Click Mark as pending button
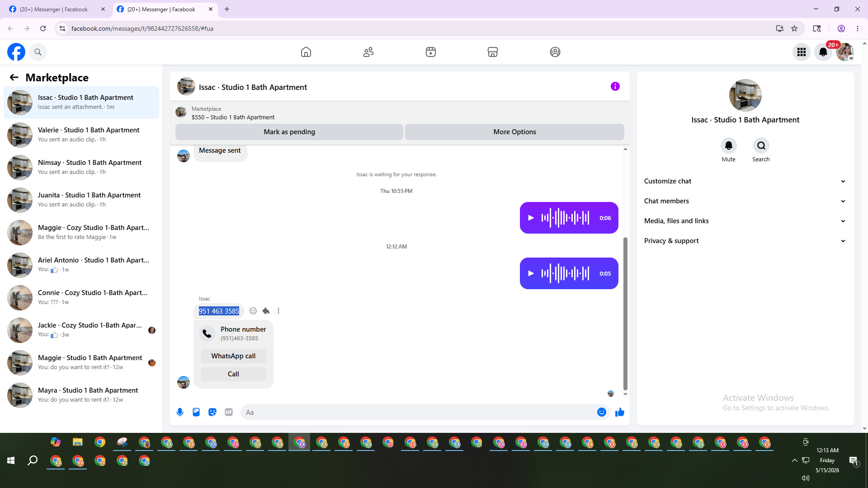Viewport: 868px width, 488px height. point(289,132)
